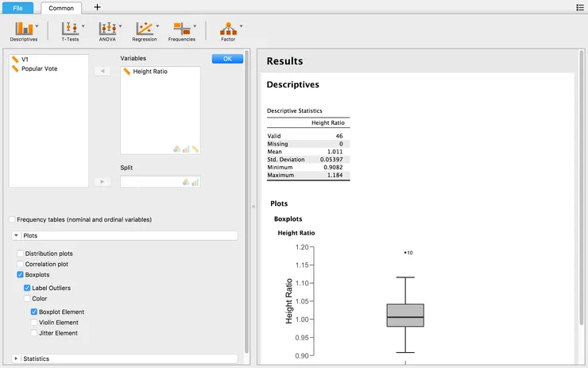Click the nominal type icon in Split box
588x368 pixels.
tap(186, 182)
